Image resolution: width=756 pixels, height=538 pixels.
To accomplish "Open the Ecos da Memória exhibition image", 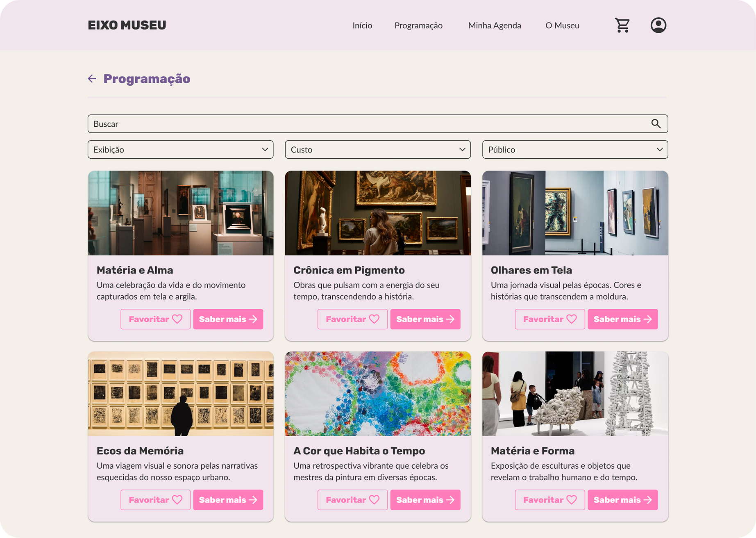I will 181,394.
